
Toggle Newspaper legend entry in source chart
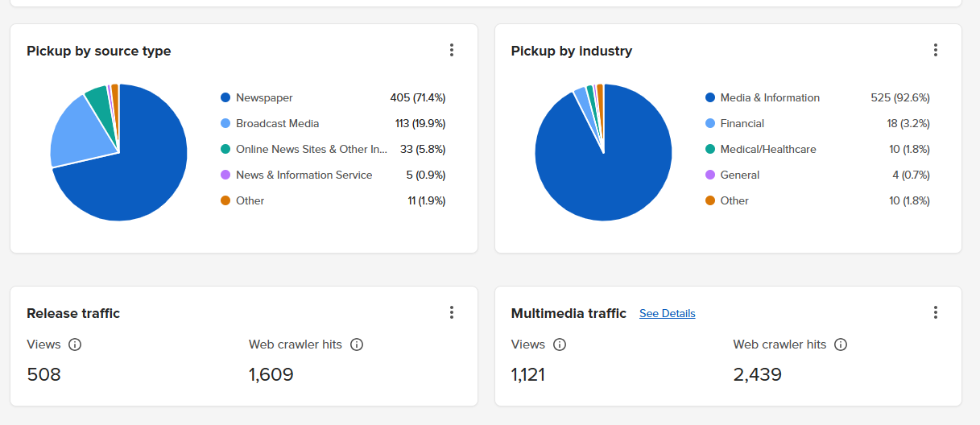coord(264,98)
